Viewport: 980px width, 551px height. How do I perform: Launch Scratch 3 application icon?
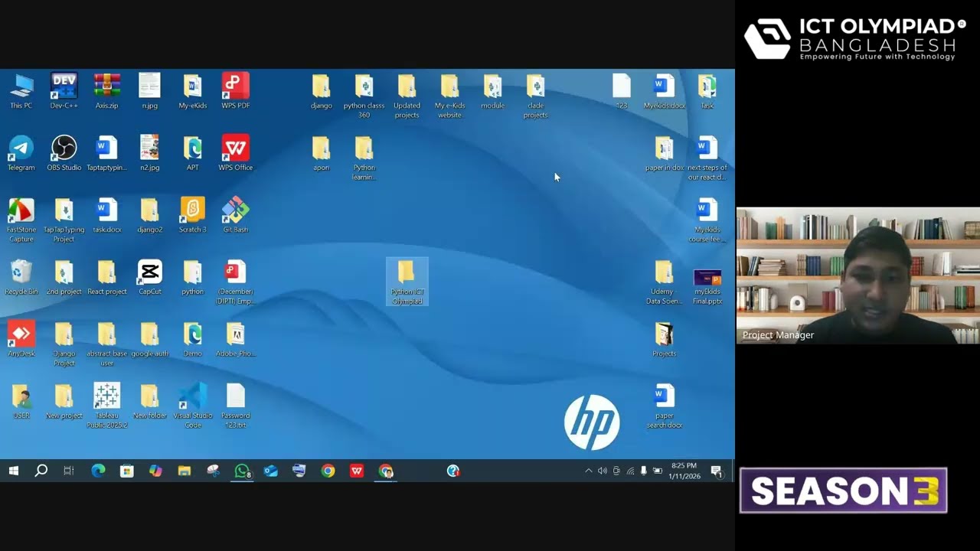click(193, 215)
